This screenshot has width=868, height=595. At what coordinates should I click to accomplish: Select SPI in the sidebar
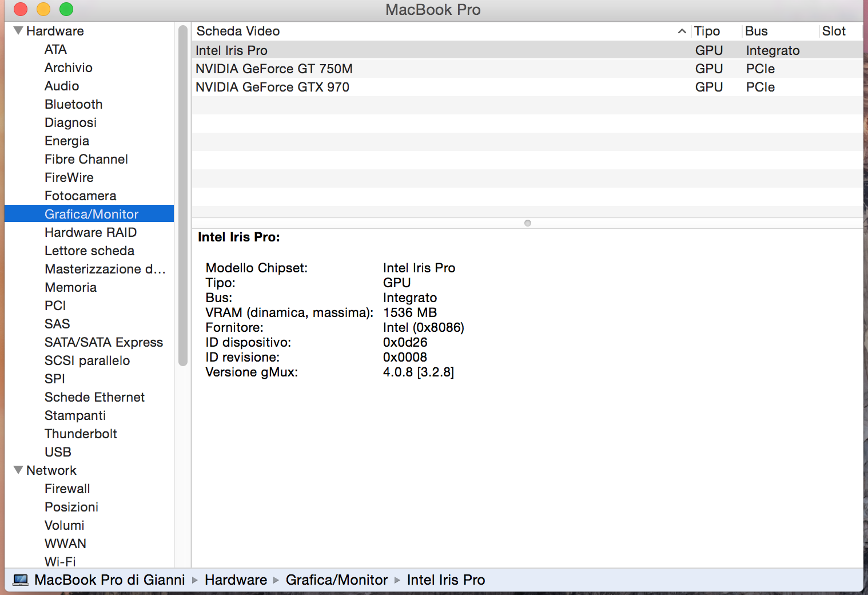(55, 379)
